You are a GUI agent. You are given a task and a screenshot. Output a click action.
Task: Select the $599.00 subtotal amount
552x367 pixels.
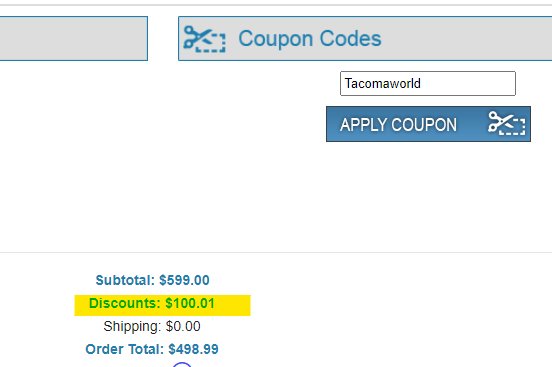(x=184, y=280)
